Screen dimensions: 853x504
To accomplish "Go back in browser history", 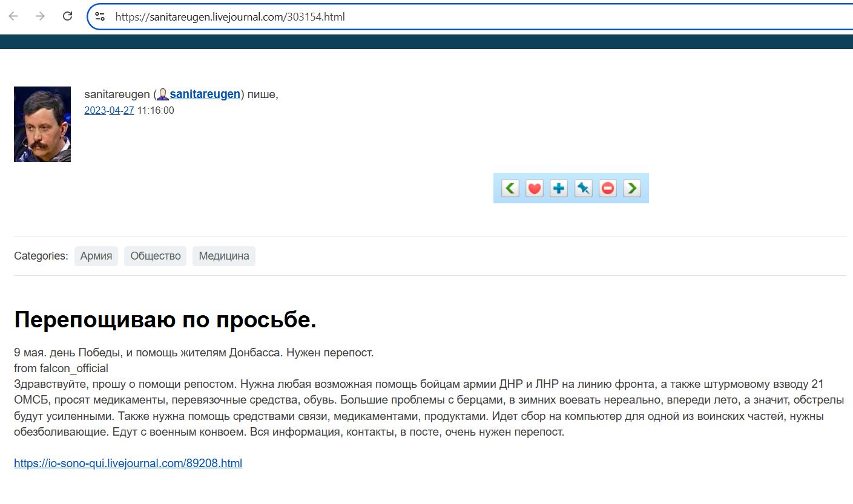I will pos(13,16).
